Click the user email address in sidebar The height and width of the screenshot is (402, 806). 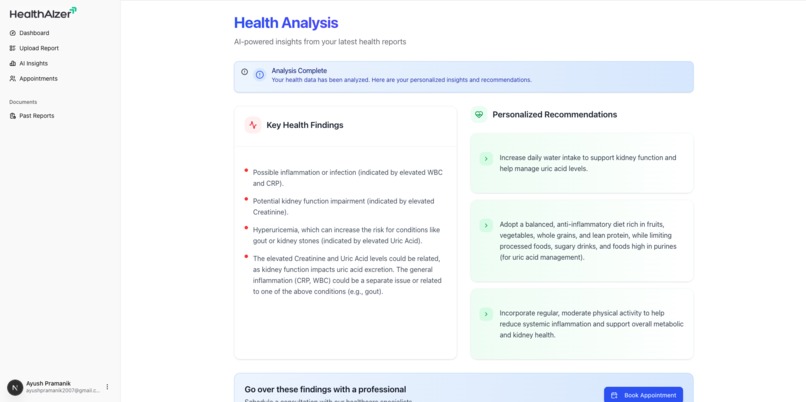pyautogui.click(x=63, y=391)
